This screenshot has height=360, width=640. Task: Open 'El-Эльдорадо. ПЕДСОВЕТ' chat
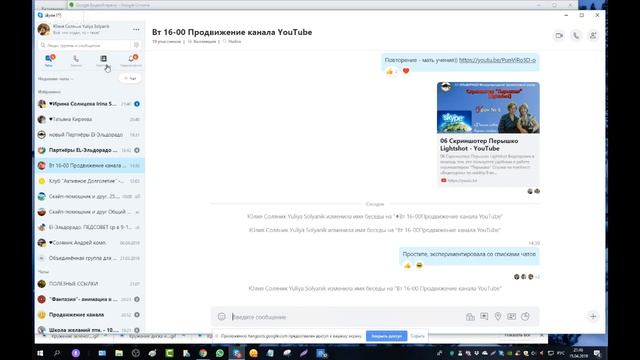coord(89,227)
